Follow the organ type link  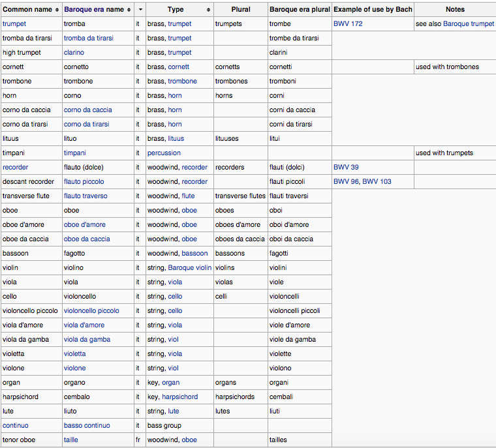[x=170, y=383]
